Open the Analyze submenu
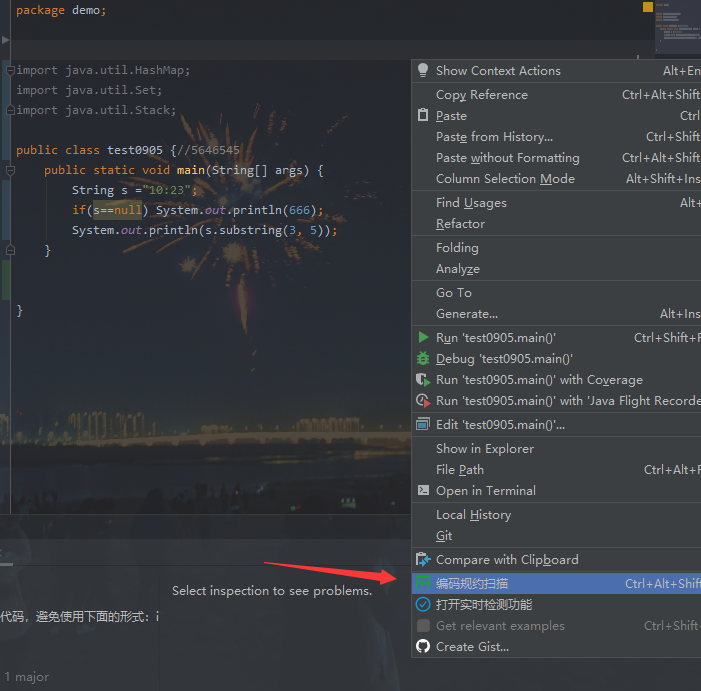701x691 pixels. pos(556,269)
